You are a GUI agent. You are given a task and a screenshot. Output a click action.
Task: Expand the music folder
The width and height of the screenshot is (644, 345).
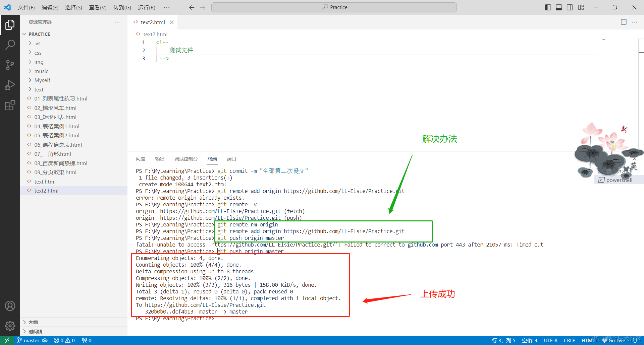[41, 71]
